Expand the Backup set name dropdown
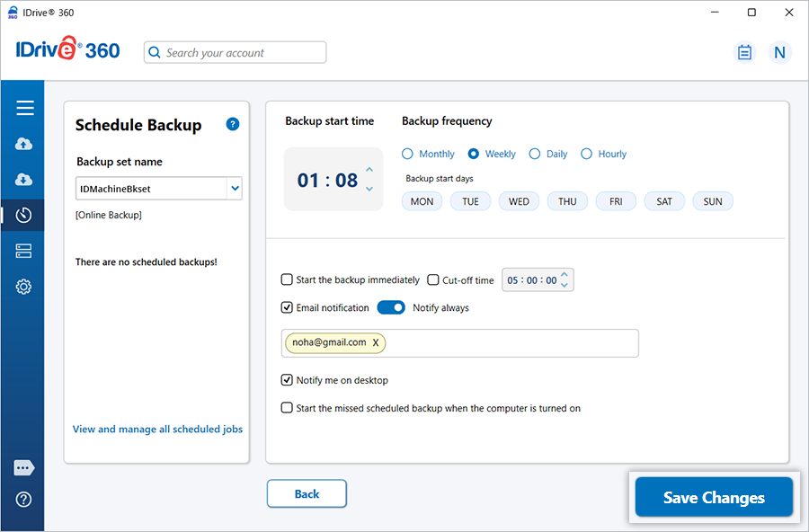Image resolution: width=809 pixels, height=532 pixels. [235, 188]
